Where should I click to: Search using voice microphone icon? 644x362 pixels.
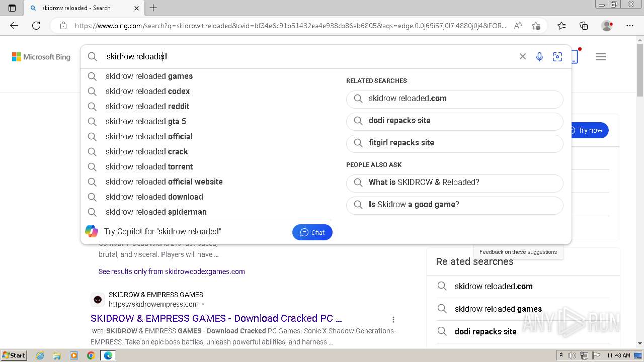539,57
